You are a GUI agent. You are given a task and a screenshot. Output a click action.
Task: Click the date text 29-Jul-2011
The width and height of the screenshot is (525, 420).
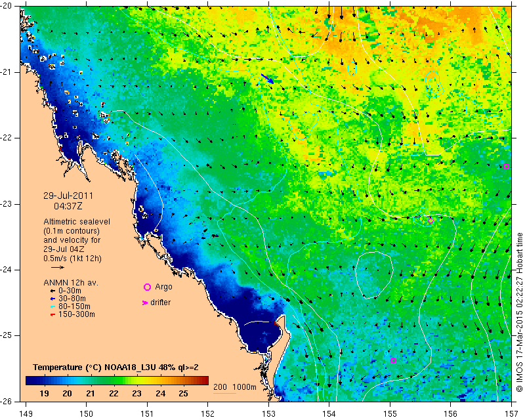point(68,196)
